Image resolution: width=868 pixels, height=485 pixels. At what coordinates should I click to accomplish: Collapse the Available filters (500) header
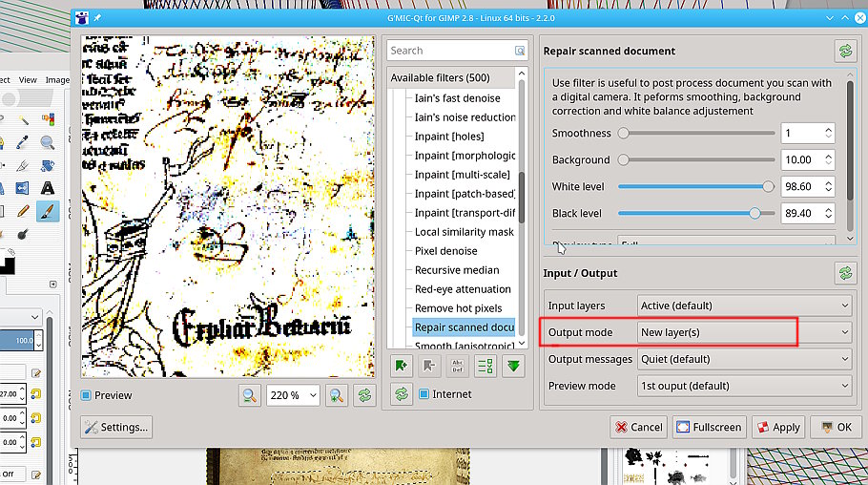tap(451, 77)
